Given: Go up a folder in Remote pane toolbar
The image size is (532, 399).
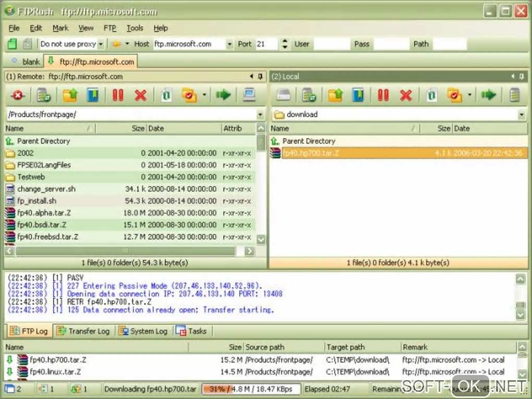Looking at the screenshot, I should [x=70, y=95].
